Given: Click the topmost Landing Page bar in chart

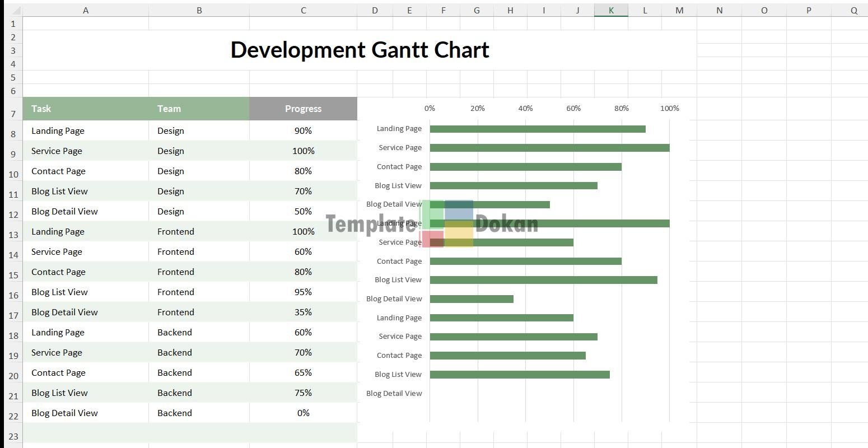Looking at the screenshot, I should (537, 129).
